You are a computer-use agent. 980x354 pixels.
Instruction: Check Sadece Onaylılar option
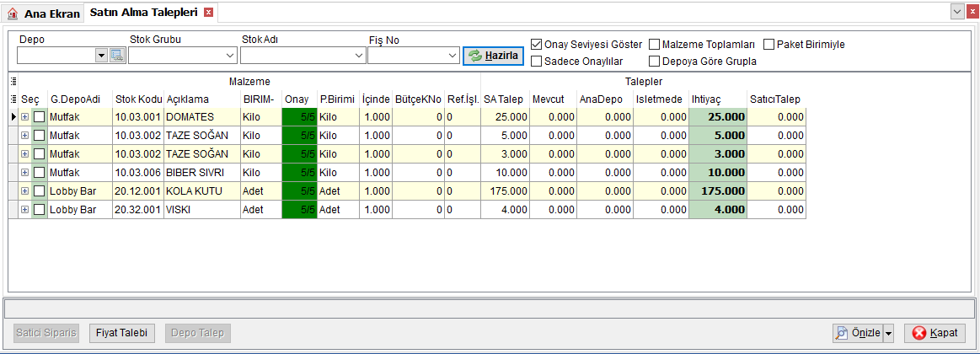(536, 62)
